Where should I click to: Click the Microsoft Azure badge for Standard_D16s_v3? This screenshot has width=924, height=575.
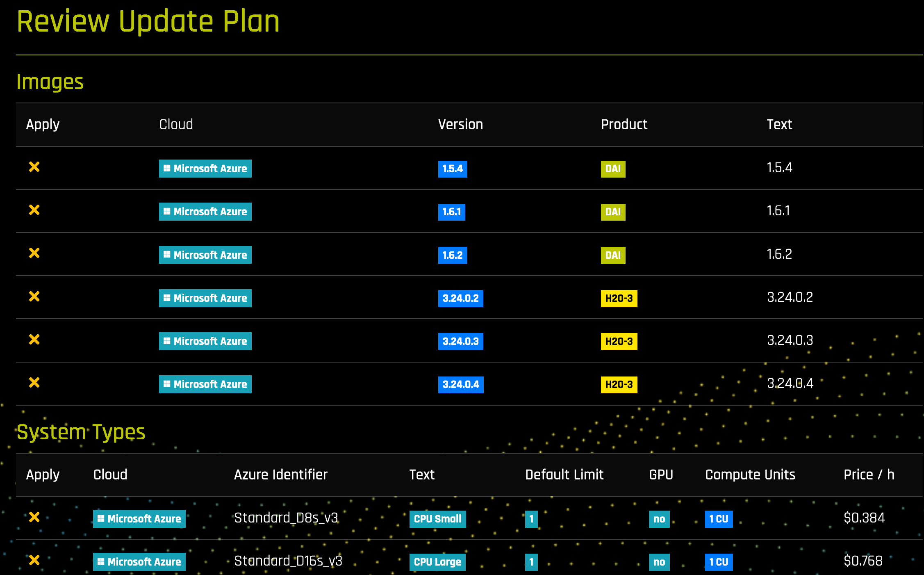click(139, 562)
